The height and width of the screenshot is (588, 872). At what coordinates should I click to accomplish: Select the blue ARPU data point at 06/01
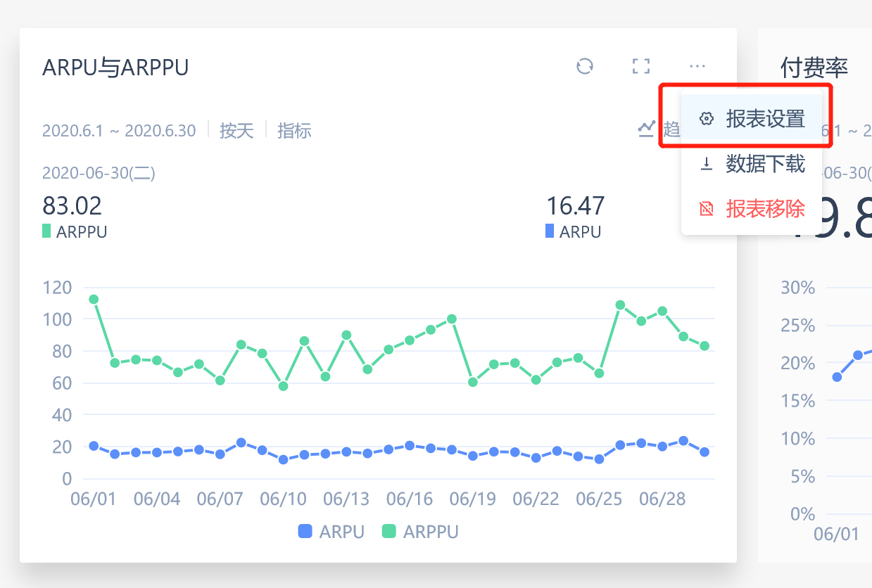coord(94,446)
